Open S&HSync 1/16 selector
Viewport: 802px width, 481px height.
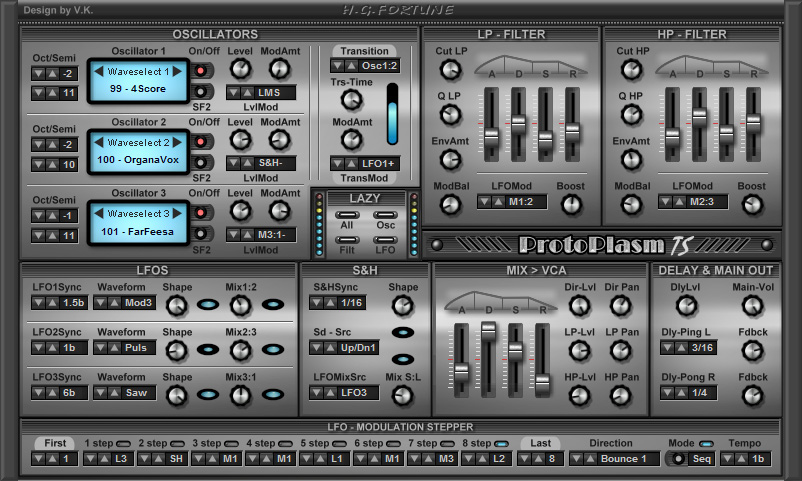pos(337,303)
